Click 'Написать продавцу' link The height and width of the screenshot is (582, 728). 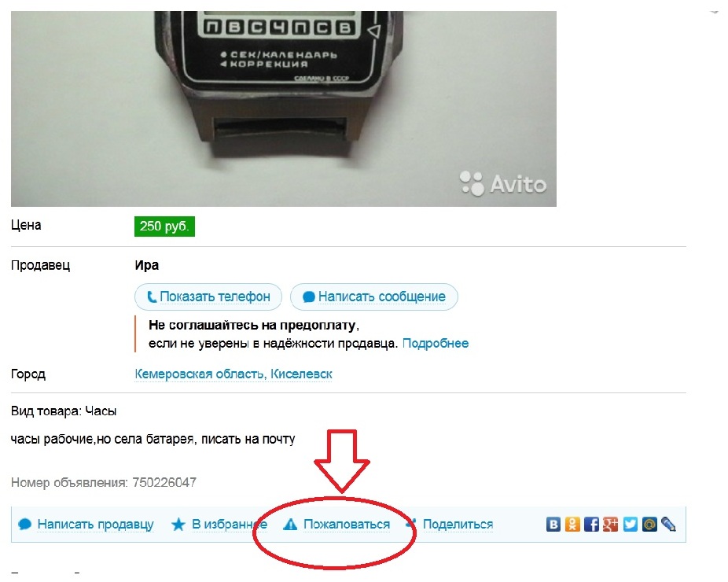pyautogui.click(x=95, y=525)
